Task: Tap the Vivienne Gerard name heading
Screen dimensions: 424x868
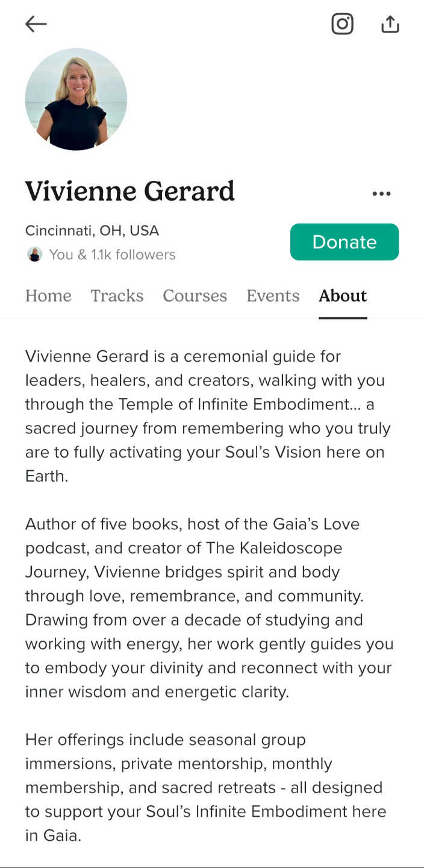Action: (x=129, y=191)
